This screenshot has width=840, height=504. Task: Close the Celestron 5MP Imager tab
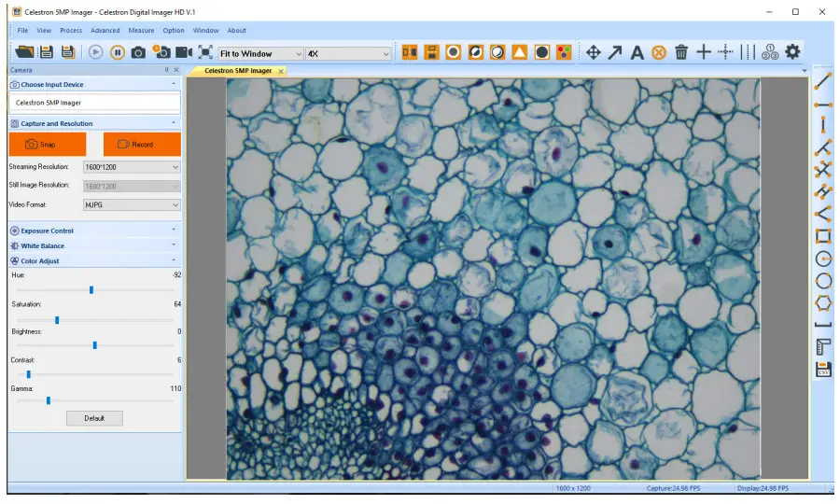281,71
